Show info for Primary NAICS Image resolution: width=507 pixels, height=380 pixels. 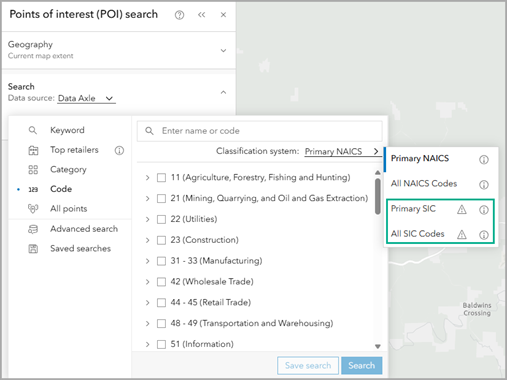(484, 160)
